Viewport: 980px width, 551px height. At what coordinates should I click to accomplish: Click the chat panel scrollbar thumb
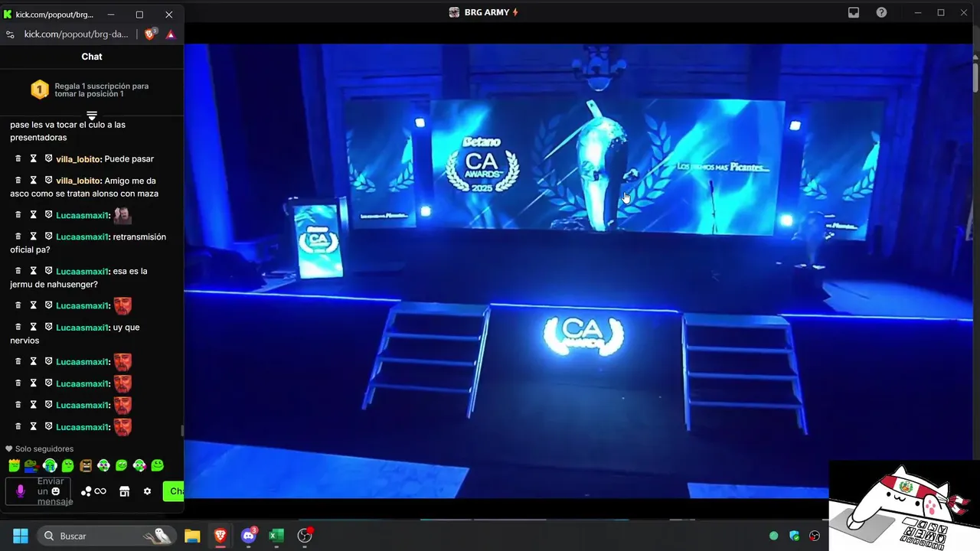[181, 432]
